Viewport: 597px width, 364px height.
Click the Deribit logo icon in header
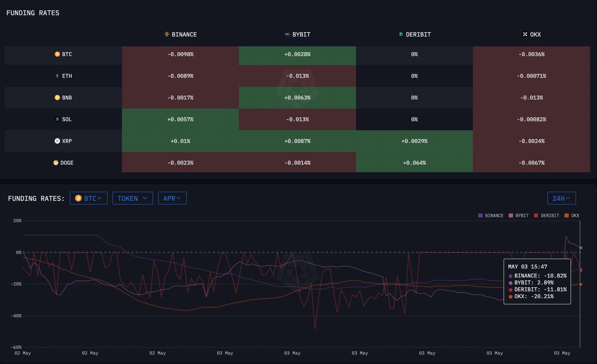click(401, 35)
